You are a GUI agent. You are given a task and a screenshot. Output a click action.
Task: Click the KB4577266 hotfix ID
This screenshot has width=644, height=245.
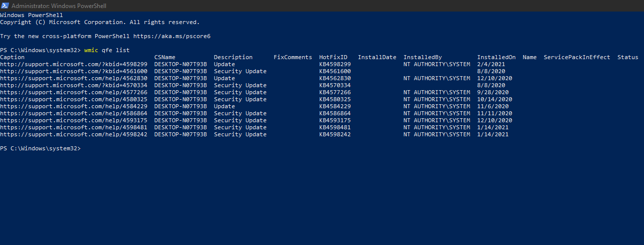[335, 92]
